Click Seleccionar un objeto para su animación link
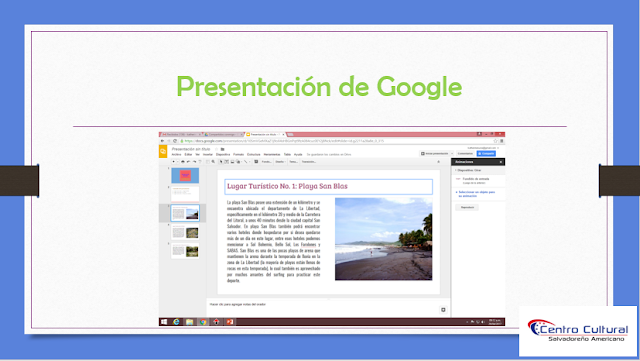 pyautogui.click(x=476, y=194)
